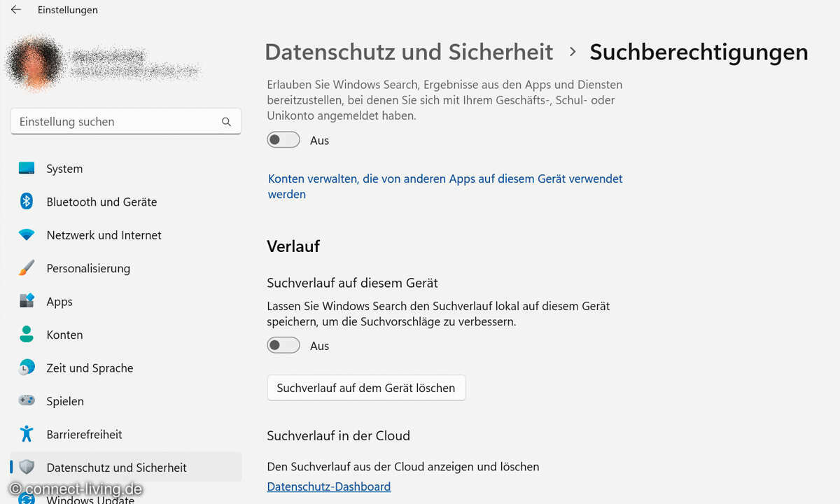
Task: Click the magnifier icon in search box
Action: click(226, 122)
